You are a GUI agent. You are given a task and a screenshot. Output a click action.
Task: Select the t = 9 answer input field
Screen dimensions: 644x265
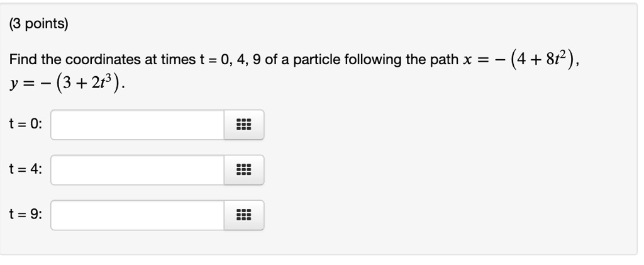[x=138, y=215]
